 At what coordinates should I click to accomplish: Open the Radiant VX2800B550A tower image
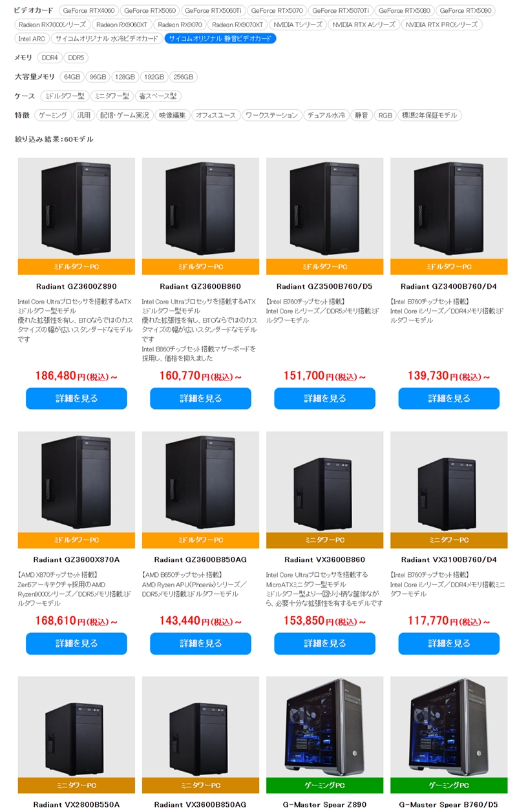pyautogui.click(x=76, y=727)
